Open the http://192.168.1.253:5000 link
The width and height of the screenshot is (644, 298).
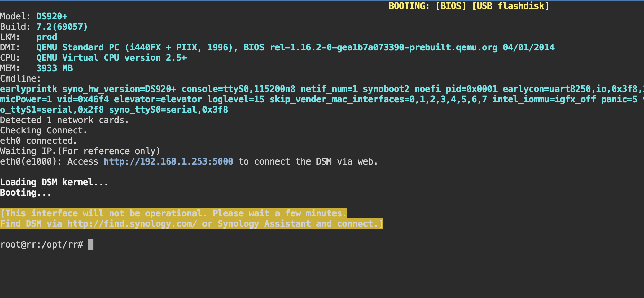(168, 161)
